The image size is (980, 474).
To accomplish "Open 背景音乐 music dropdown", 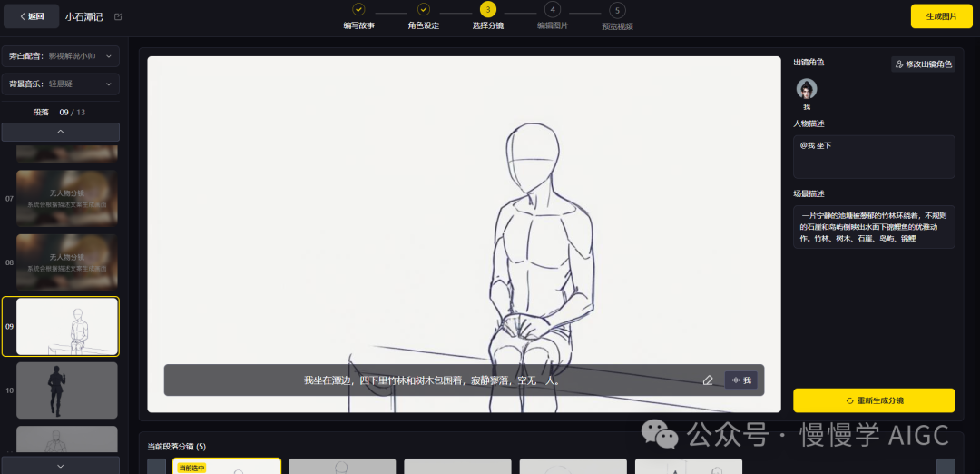I will (x=61, y=84).
